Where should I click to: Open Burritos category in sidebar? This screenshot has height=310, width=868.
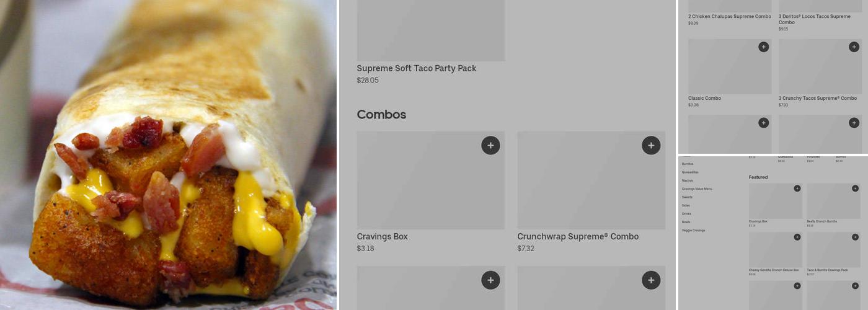pos(688,164)
